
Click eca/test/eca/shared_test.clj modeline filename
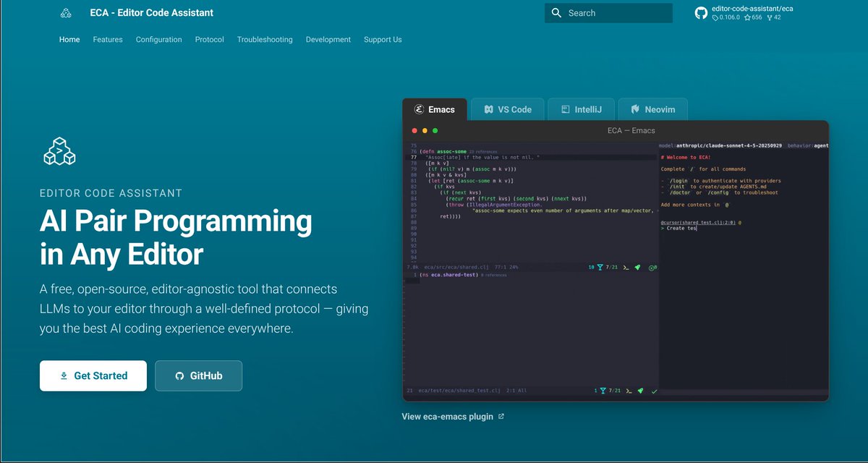pyautogui.click(x=461, y=391)
